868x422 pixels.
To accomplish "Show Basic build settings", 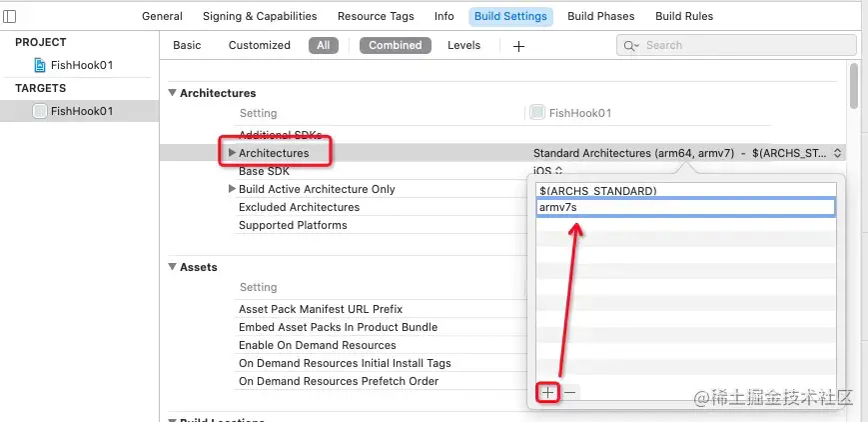I will pyautogui.click(x=187, y=45).
